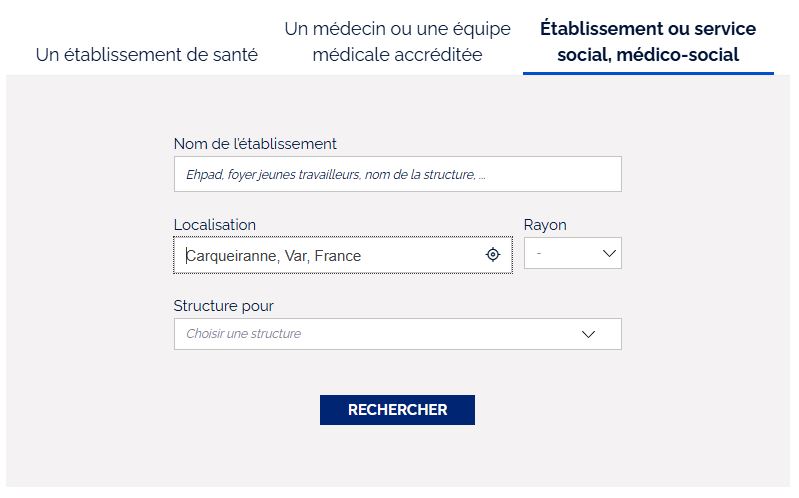Viewport: 799px width, 498px height.
Task: Open the Rayon radius select box
Action: pyautogui.click(x=573, y=253)
